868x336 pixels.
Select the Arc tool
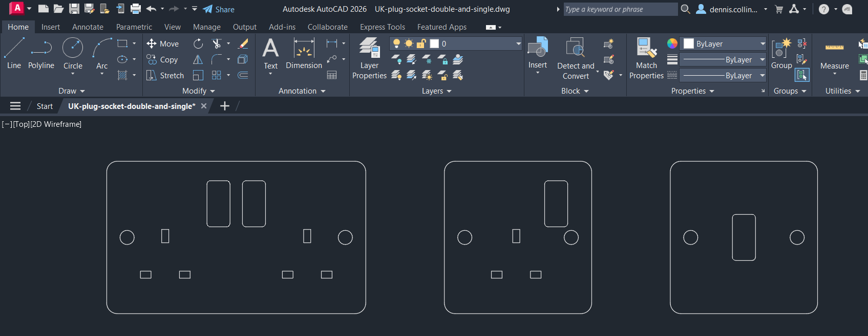pyautogui.click(x=102, y=54)
